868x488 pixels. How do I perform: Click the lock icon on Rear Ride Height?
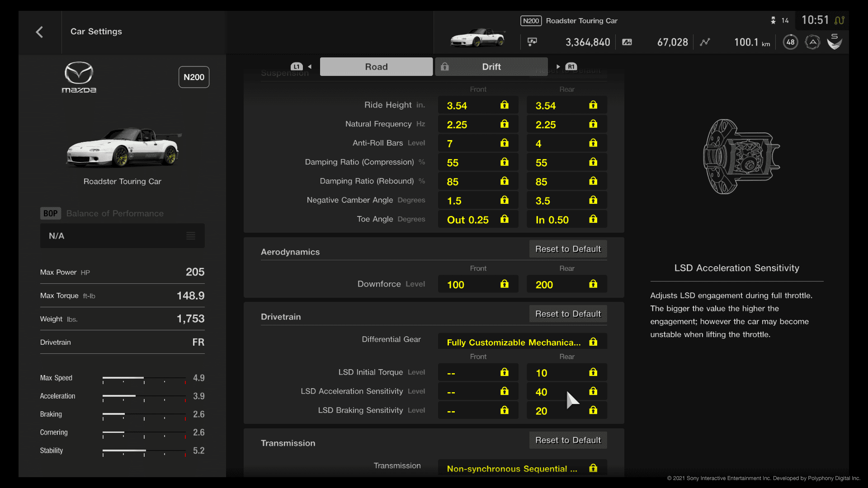click(593, 105)
